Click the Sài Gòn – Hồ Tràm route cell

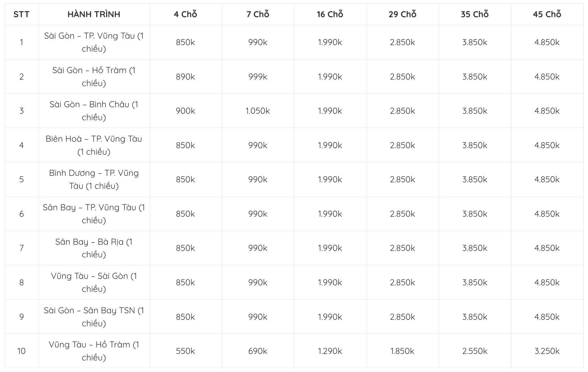pos(94,76)
